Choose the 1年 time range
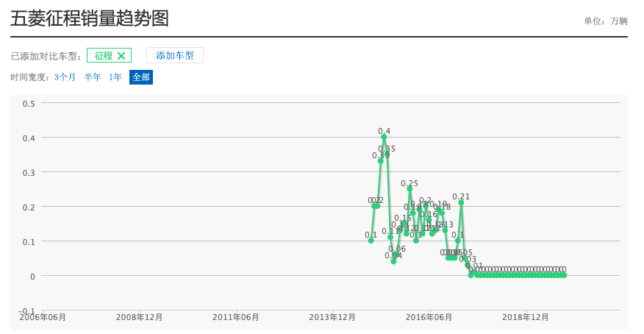This screenshot has width=644, height=334. point(115,77)
